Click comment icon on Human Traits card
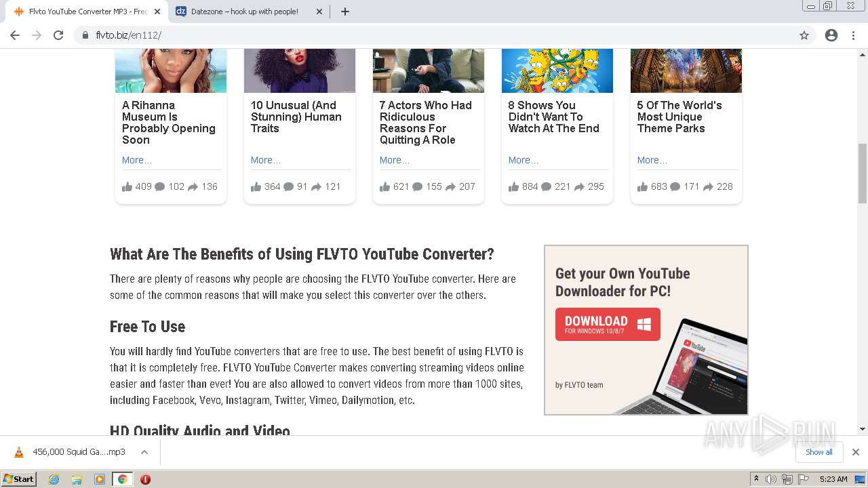 pos(289,186)
